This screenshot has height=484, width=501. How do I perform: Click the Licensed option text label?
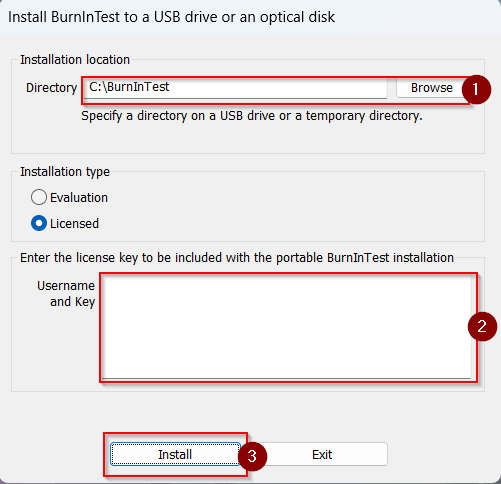click(74, 224)
